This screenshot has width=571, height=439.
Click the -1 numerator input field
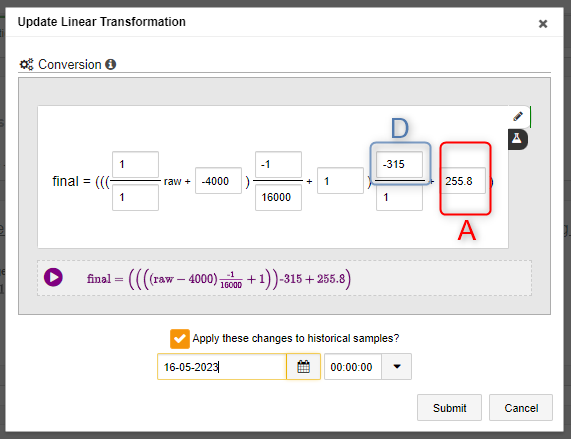(x=278, y=164)
